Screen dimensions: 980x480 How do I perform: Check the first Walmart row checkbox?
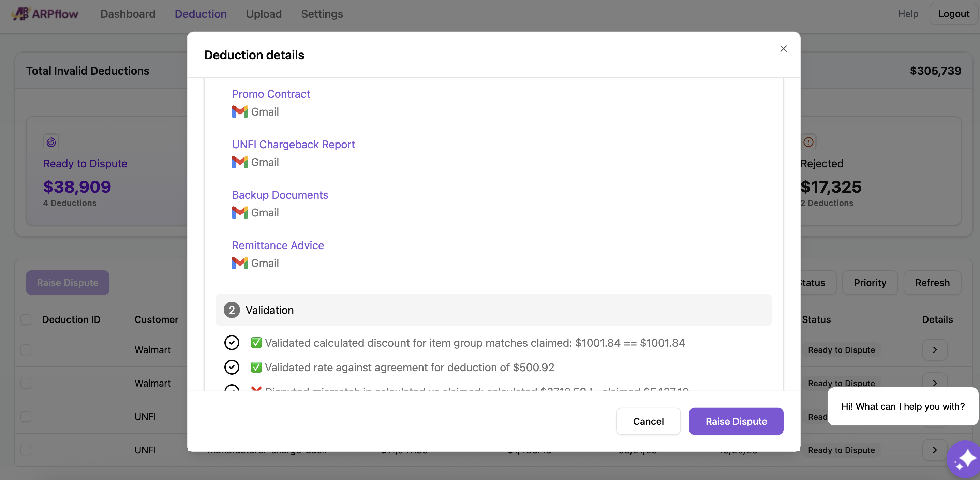26,349
